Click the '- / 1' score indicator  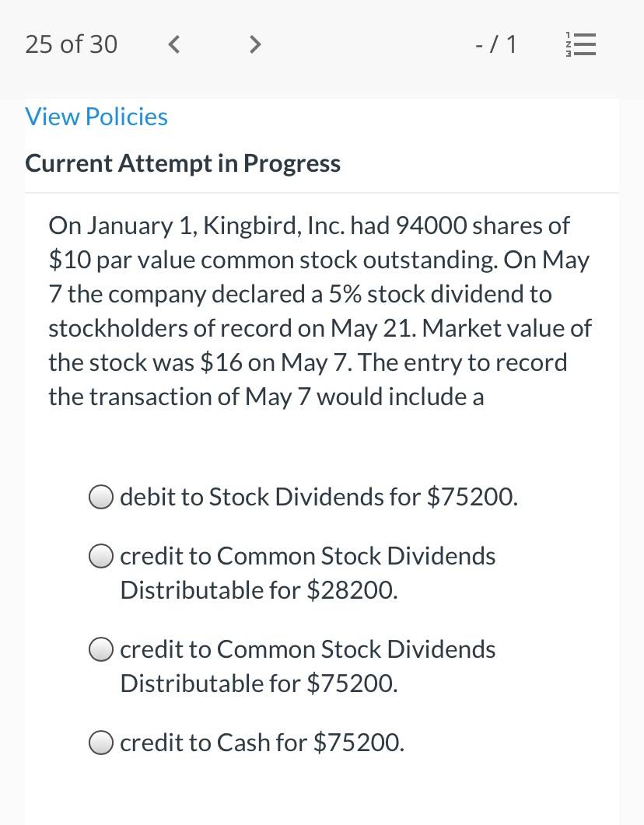[495, 44]
